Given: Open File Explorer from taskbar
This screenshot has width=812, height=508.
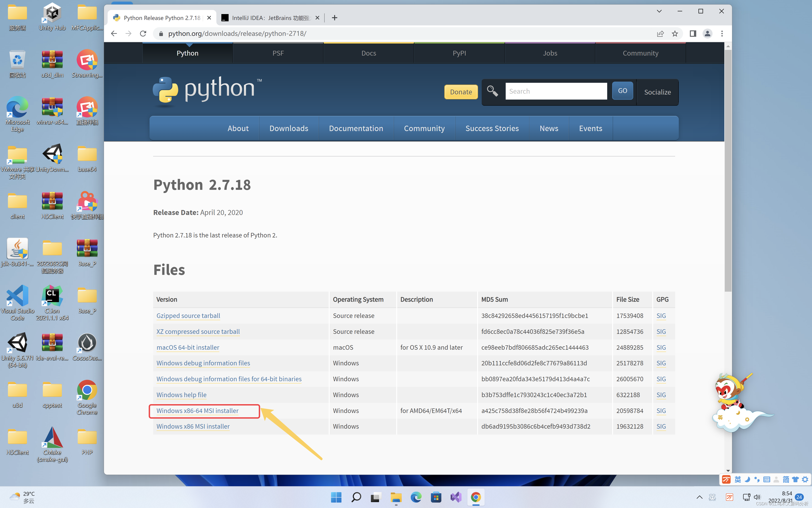Looking at the screenshot, I should [x=396, y=497].
